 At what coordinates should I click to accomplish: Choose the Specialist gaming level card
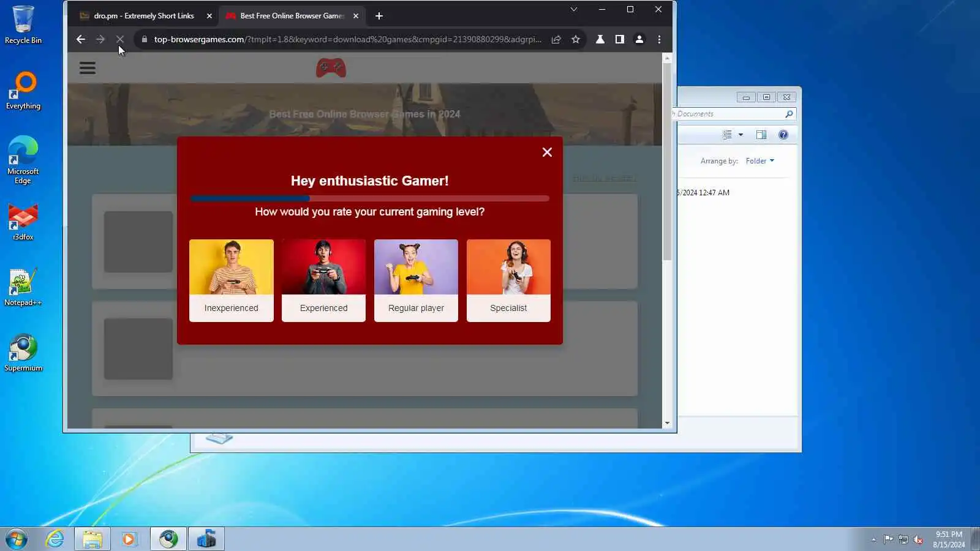point(508,280)
